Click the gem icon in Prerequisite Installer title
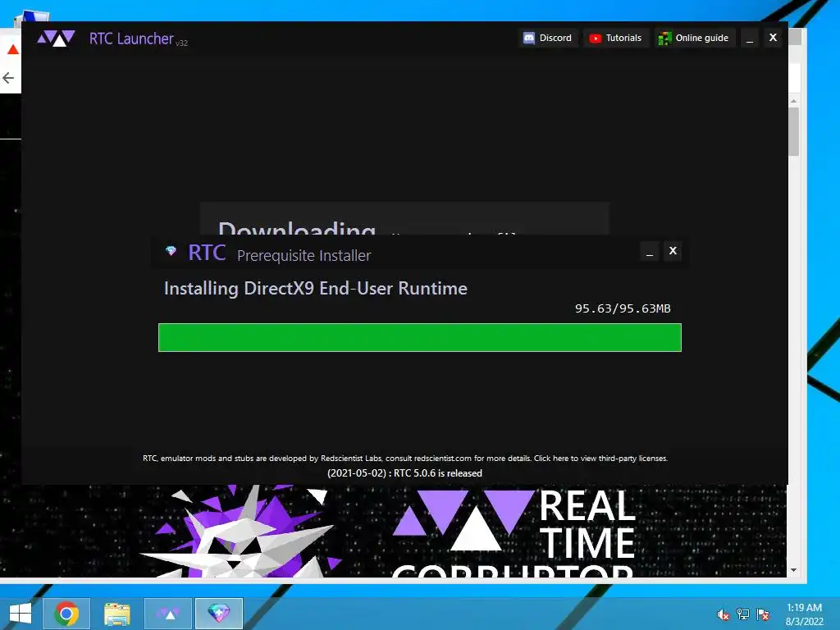 171,251
